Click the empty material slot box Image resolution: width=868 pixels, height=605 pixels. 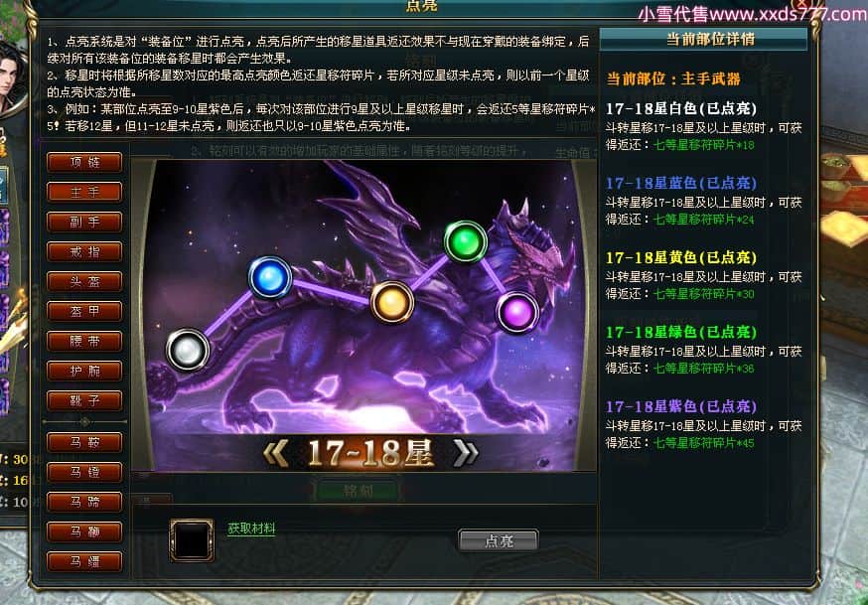pyautogui.click(x=192, y=540)
